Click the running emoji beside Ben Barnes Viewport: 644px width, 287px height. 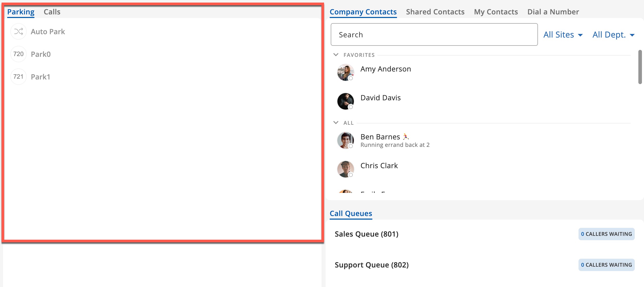[406, 137]
